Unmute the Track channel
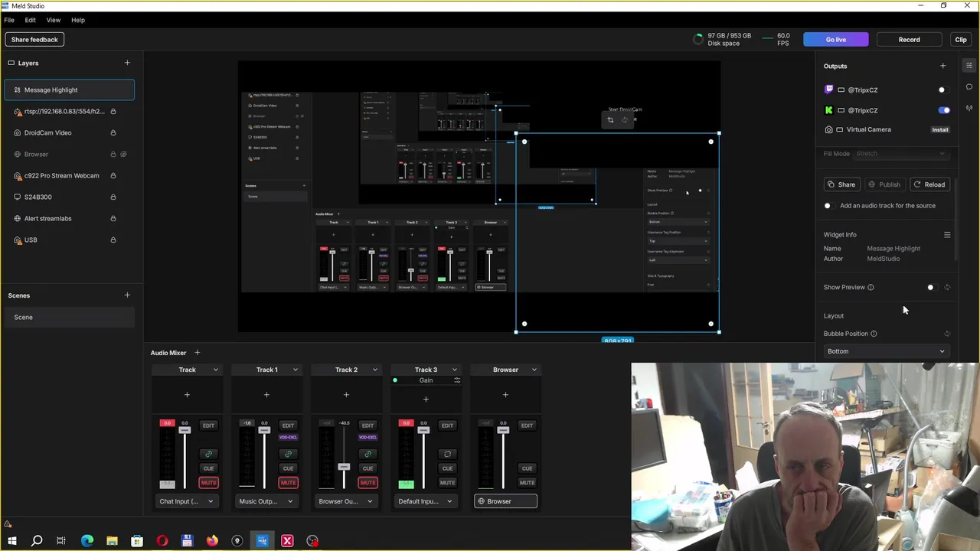The width and height of the screenshot is (980, 551). (x=208, y=483)
